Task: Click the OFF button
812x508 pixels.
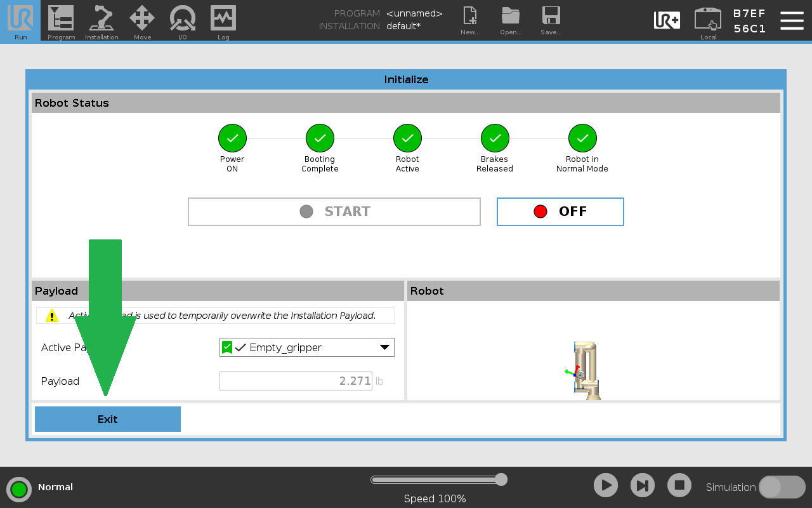Action: click(x=560, y=211)
